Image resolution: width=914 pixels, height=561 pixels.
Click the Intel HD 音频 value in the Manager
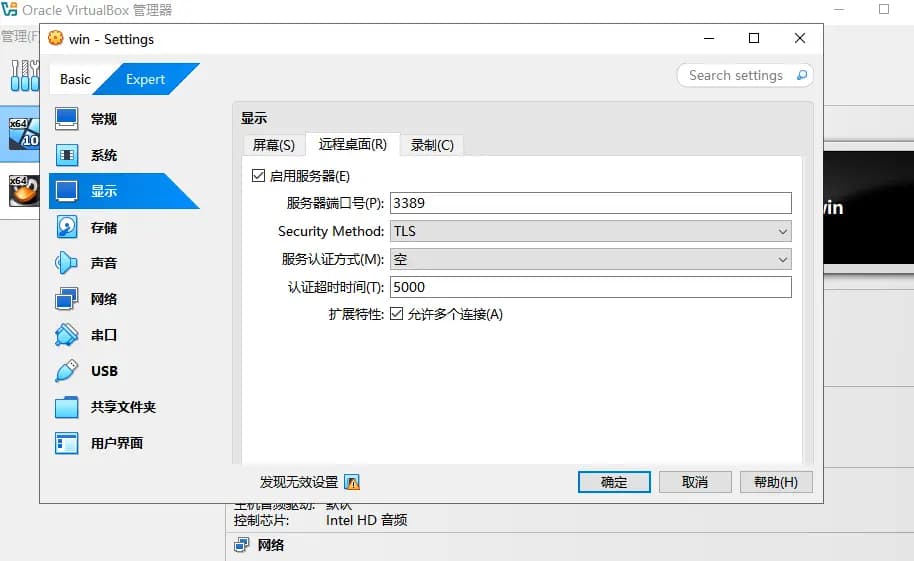point(367,520)
